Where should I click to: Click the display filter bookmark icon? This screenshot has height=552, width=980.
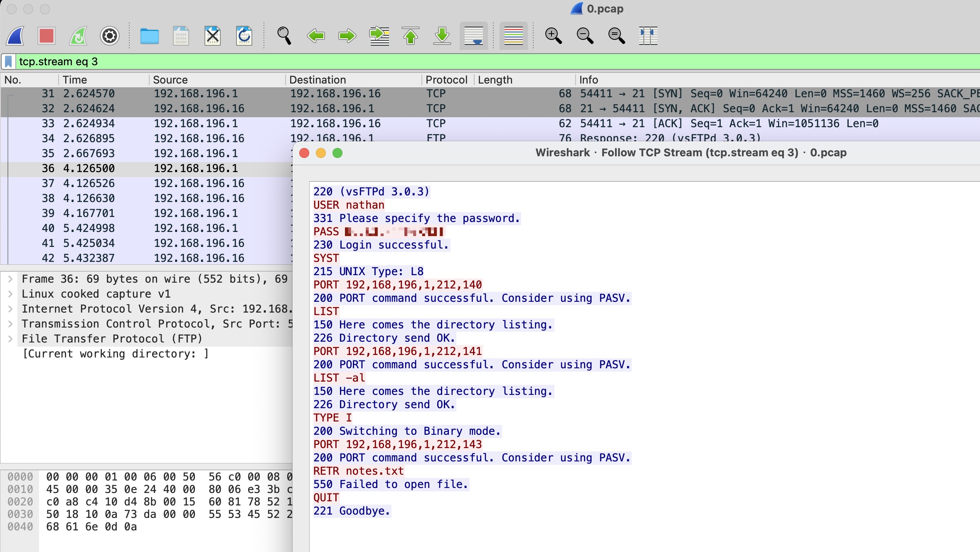click(x=8, y=62)
